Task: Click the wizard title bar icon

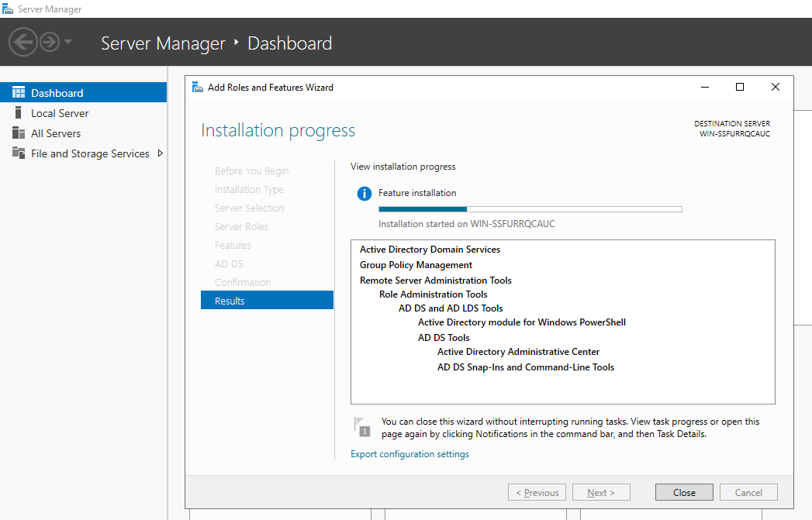Action: click(x=198, y=88)
